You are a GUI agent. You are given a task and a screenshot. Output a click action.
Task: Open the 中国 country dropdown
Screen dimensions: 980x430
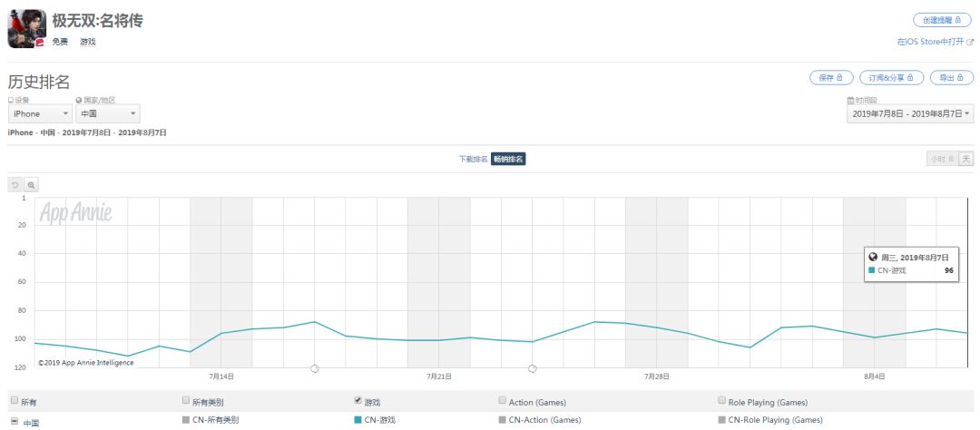(x=108, y=114)
